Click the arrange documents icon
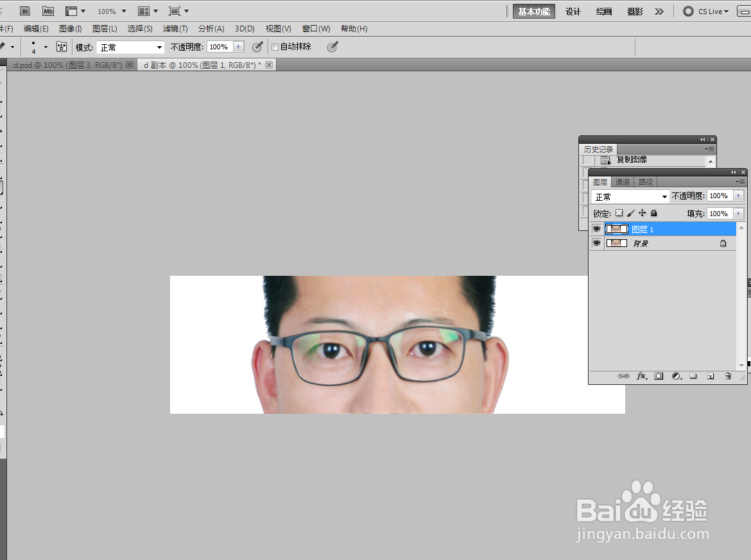 (x=144, y=11)
